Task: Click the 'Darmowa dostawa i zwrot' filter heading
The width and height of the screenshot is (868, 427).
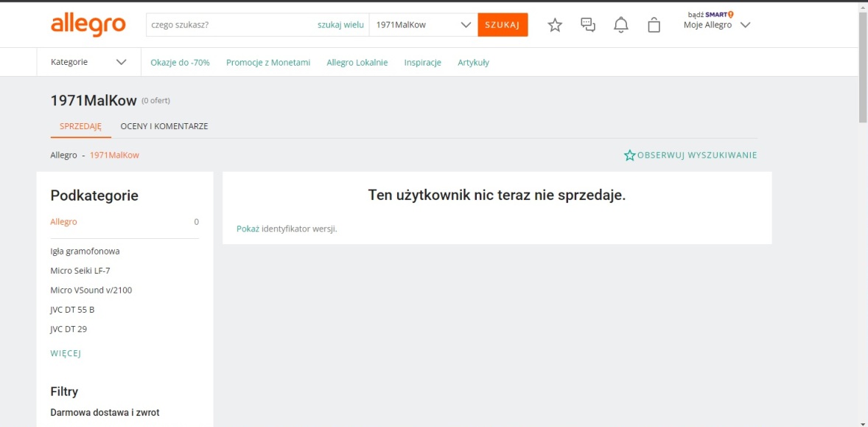Action: [x=105, y=412]
